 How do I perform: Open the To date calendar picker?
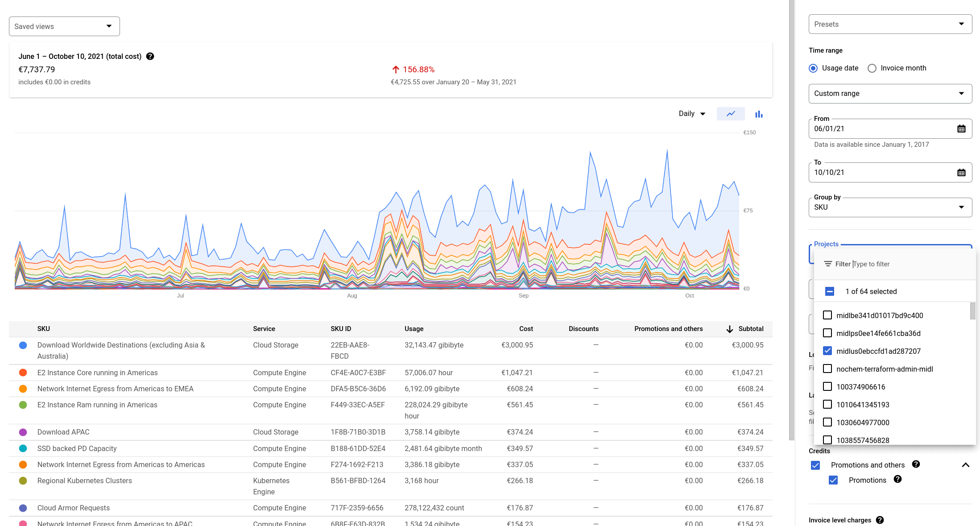(x=961, y=173)
